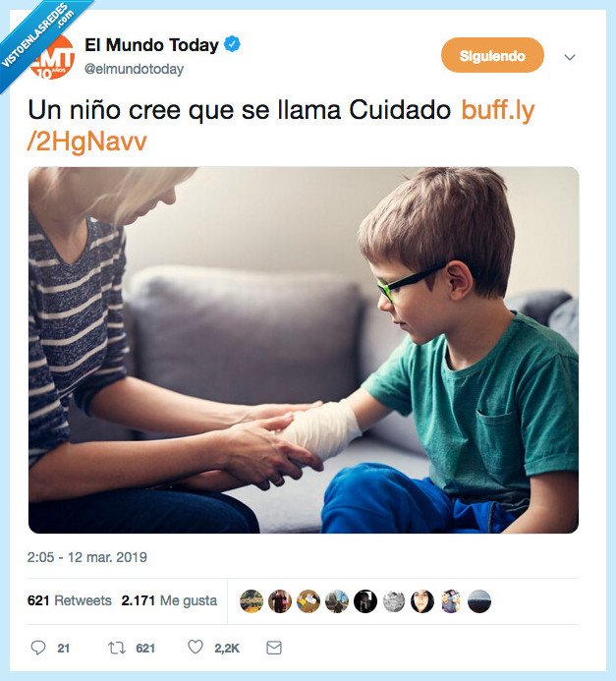The width and height of the screenshot is (616, 681).
Task: Click the blue verified badge
Action: 232,44
